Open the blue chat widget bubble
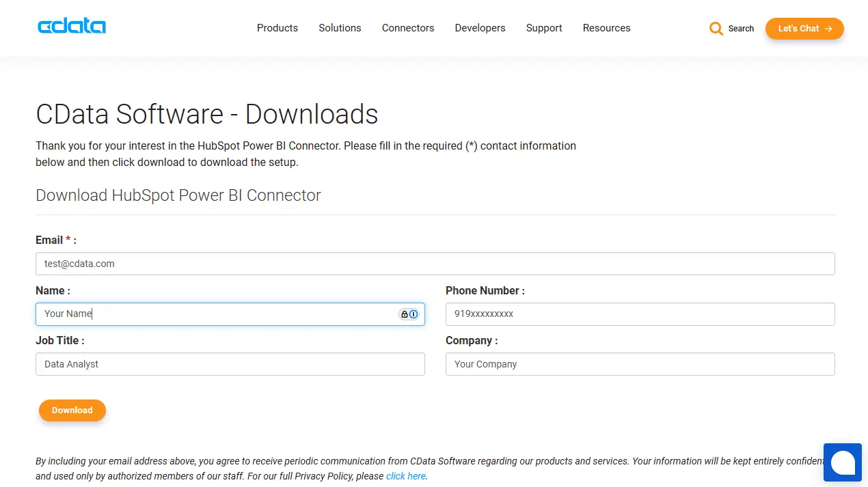This screenshot has width=868, height=487. tap(842, 462)
